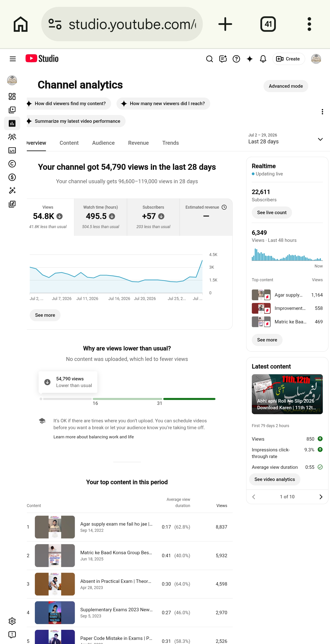
Task: Open Earn dollar icon in sidebar
Action: pyautogui.click(x=12, y=177)
